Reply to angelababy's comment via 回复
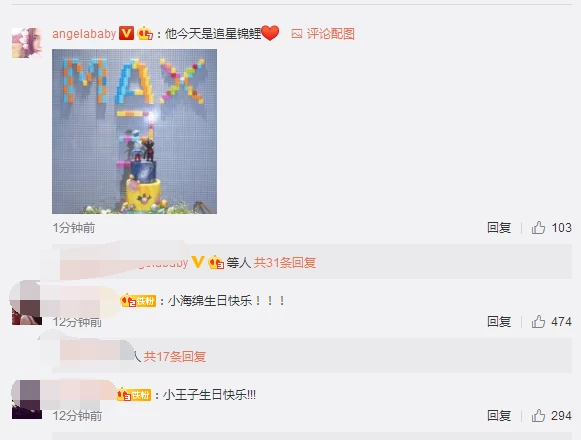The height and width of the screenshot is (440, 581). [x=499, y=227]
